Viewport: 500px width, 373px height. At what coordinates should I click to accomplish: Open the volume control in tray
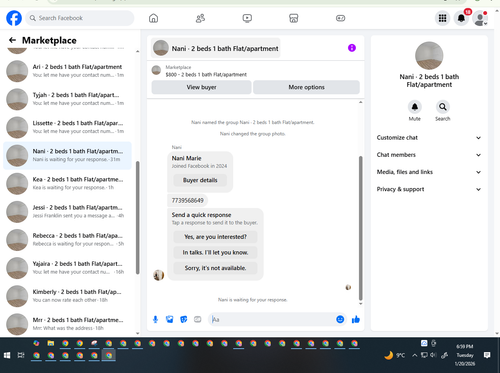433,355
